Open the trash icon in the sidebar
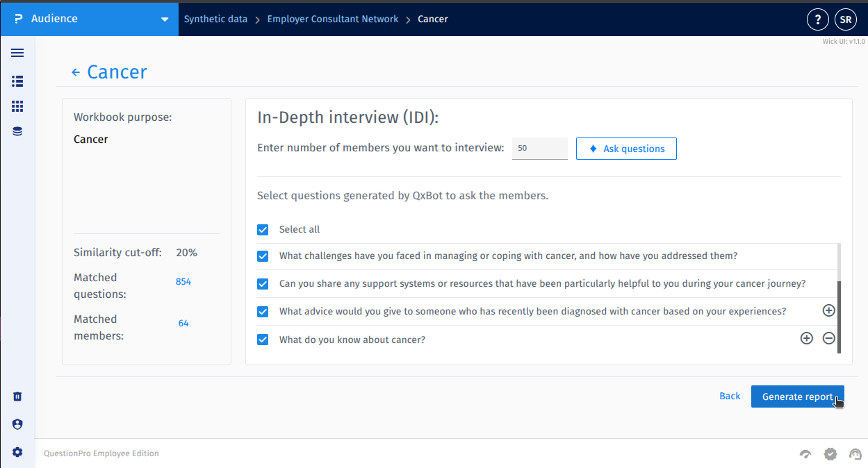 point(17,396)
